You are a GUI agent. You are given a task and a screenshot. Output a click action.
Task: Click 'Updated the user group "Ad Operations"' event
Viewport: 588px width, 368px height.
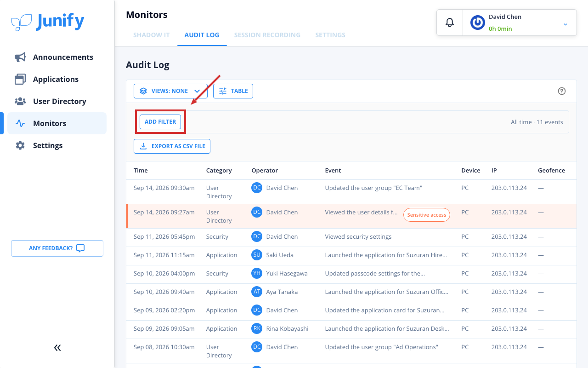[x=381, y=347]
